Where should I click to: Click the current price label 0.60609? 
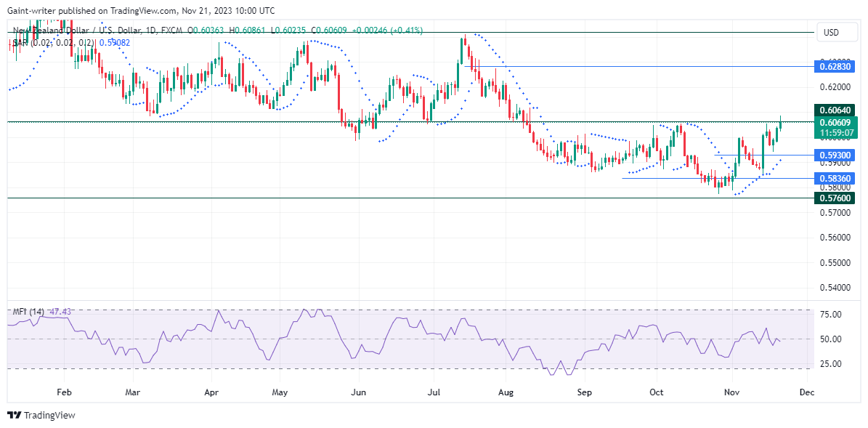tap(837, 122)
